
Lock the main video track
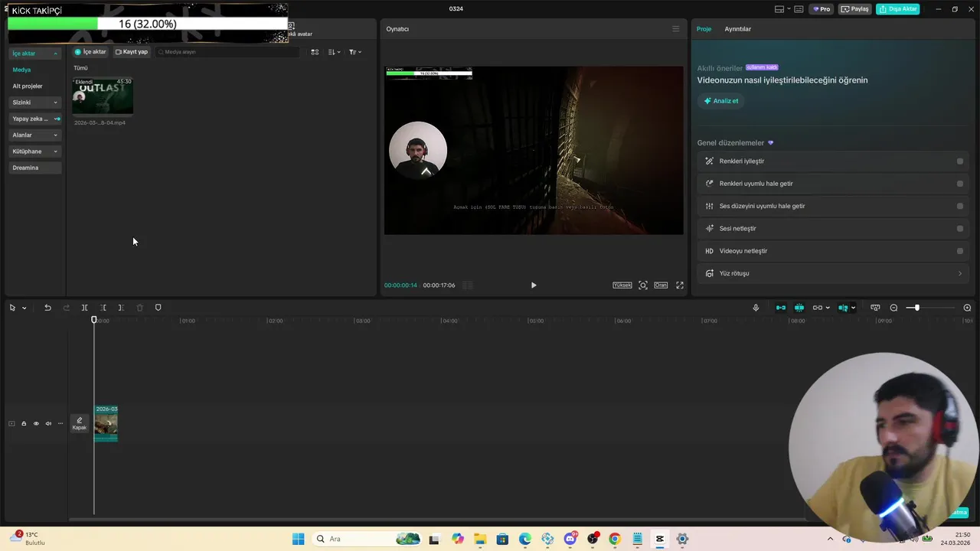point(24,423)
